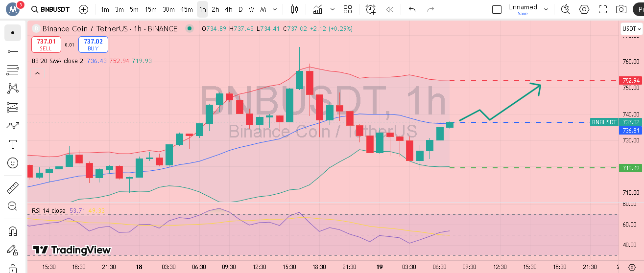The width and height of the screenshot is (644, 273).
Task: Change chart to 4h interval
Action: coord(229,9)
